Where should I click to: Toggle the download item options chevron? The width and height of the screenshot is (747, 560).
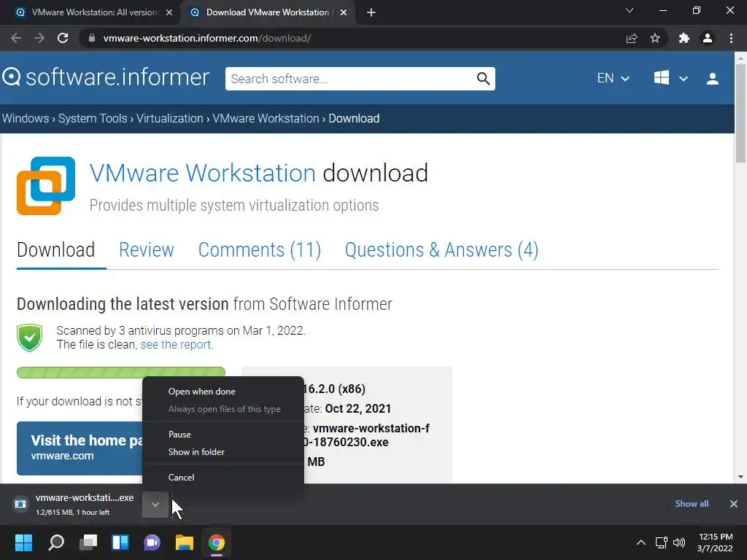pyautogui.click(x=155, y=505)
